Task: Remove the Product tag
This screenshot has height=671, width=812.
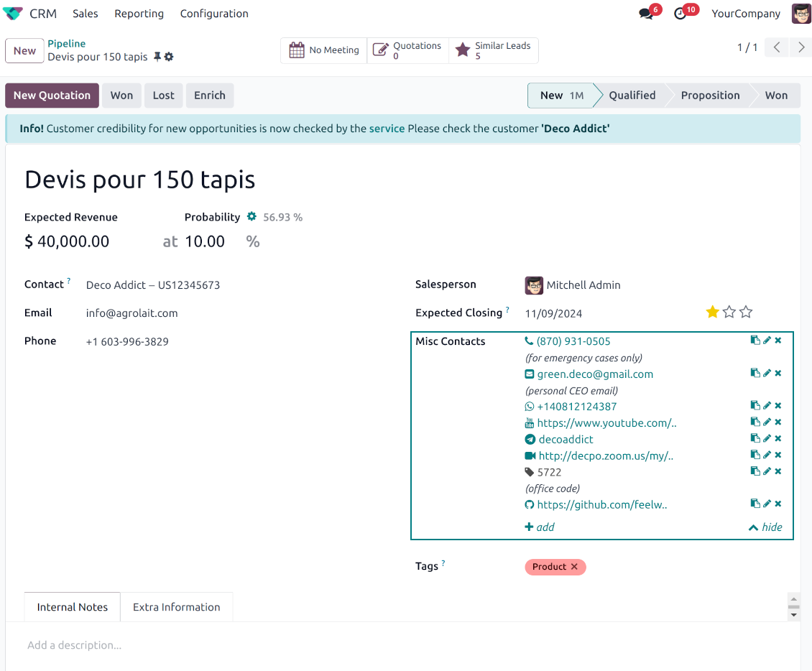Action: pos(574,567)
